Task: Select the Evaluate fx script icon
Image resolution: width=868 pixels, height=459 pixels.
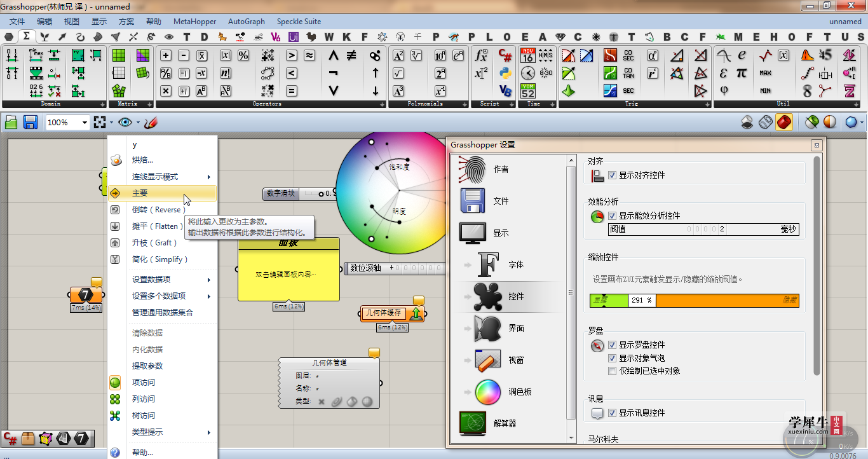Action: (481, 55)
